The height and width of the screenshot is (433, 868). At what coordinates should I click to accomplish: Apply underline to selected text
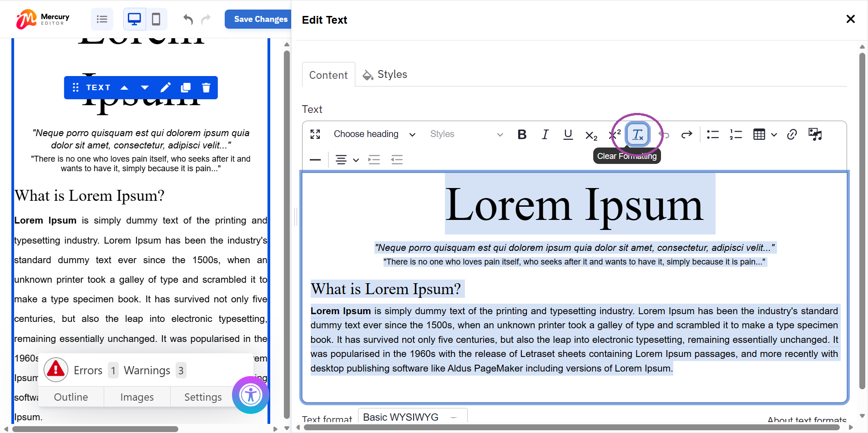point(567,134)
